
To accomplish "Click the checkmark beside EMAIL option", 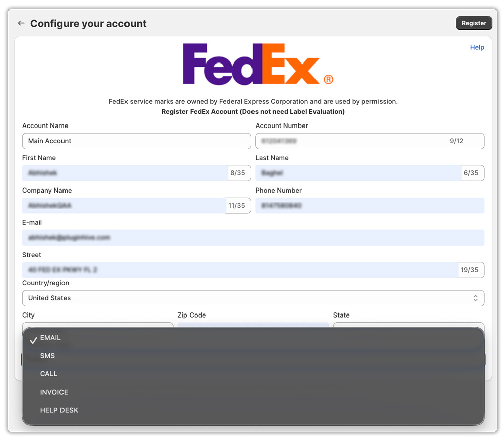I will pos(33,338).
